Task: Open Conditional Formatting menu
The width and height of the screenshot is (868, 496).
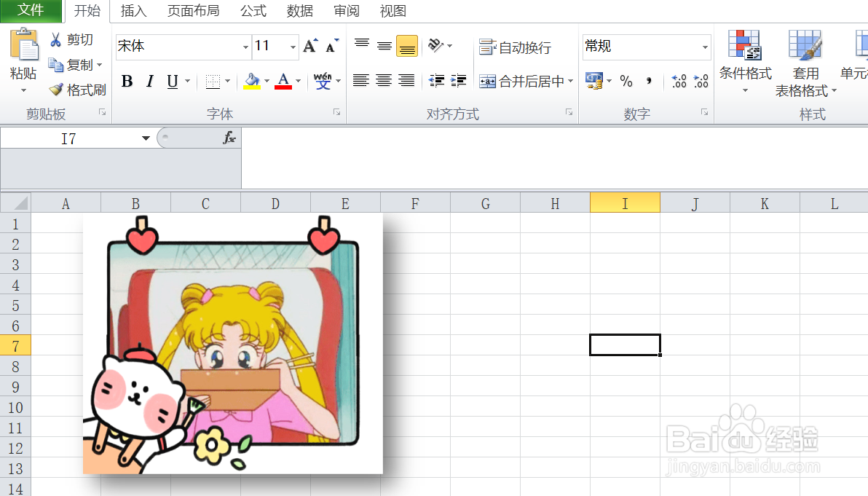Action: point(744,61)
